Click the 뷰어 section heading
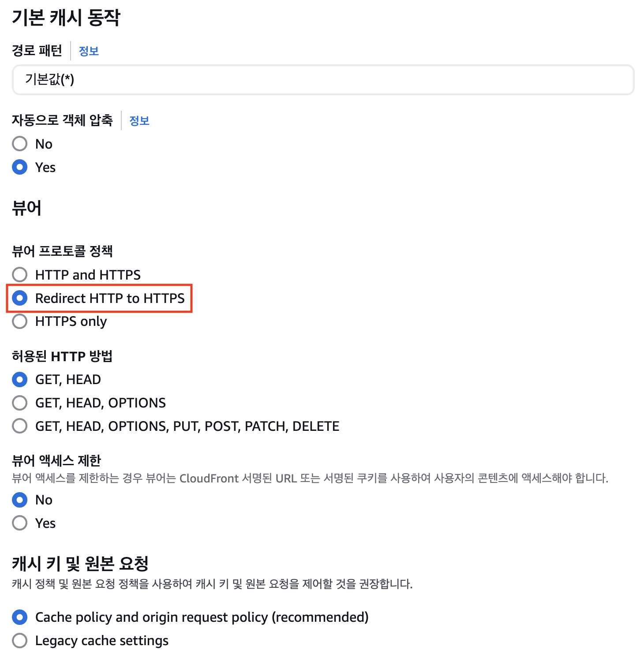 tap(27, 208)
